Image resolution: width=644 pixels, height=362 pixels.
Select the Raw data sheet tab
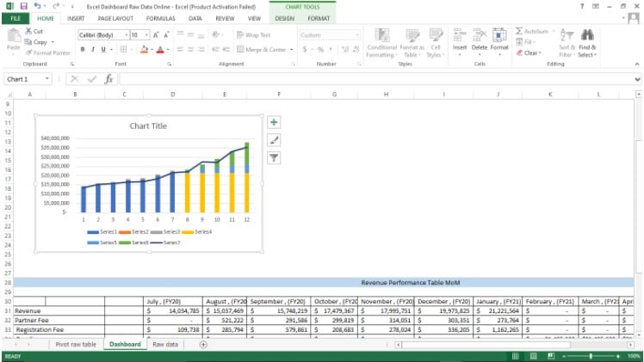(x=165, y=344)
